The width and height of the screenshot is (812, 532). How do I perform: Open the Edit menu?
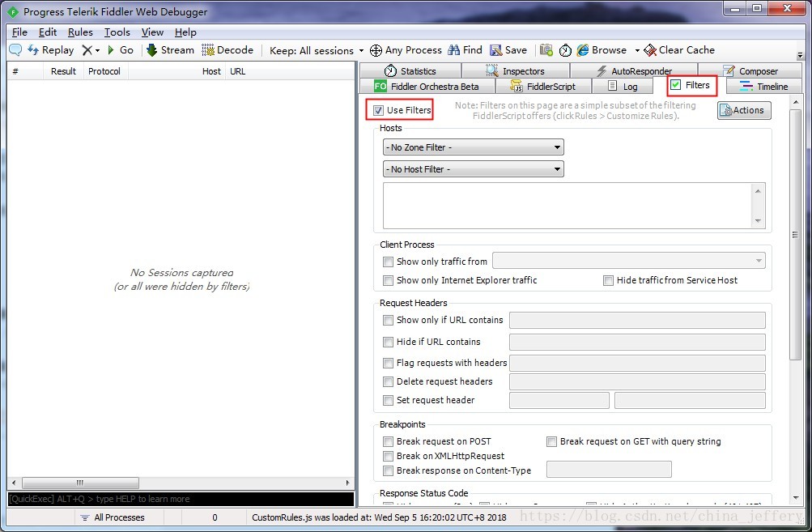pyautogui.click(x=48, y=32)
